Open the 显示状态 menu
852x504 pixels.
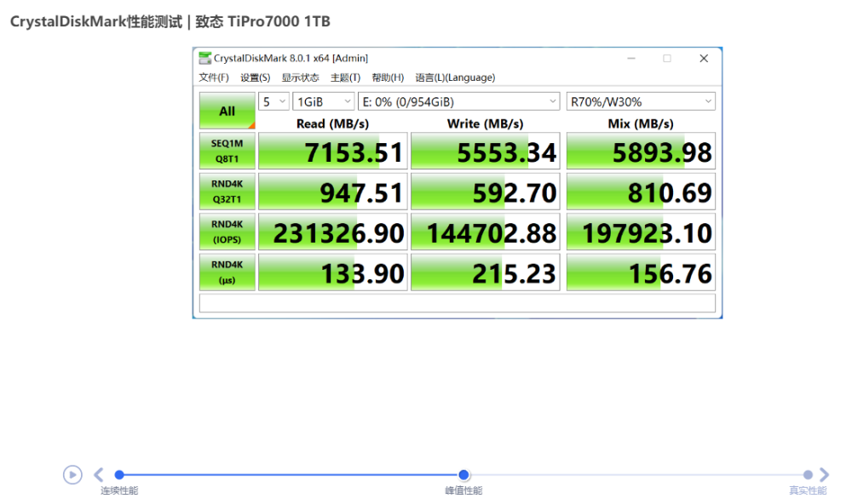pos(300,77)
